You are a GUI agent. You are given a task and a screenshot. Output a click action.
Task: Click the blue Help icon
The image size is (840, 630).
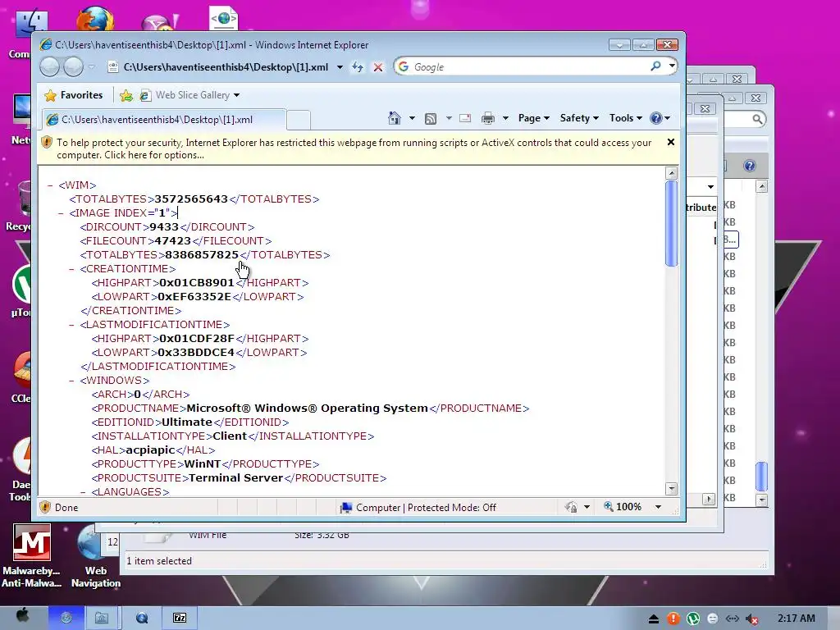(655, 118)
